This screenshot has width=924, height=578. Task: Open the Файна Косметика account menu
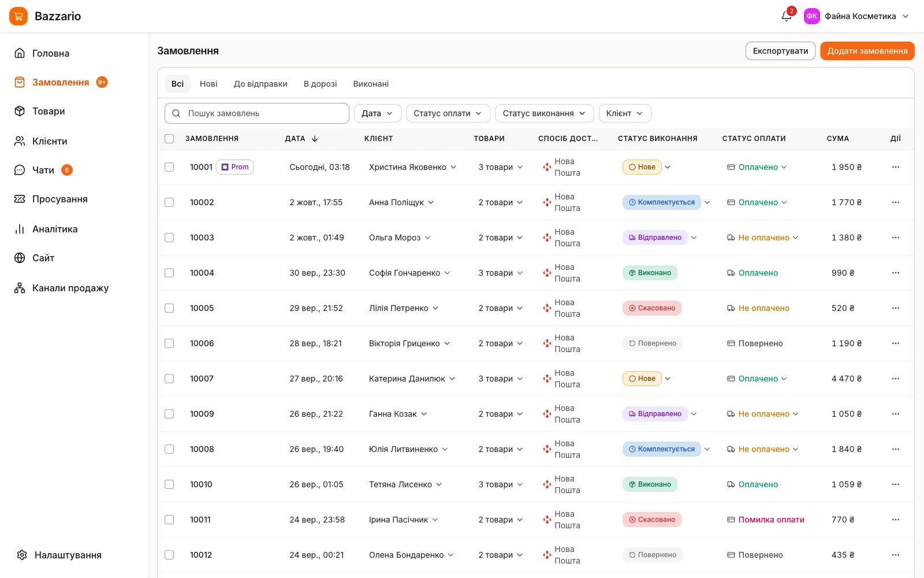(x=857, y=16)
